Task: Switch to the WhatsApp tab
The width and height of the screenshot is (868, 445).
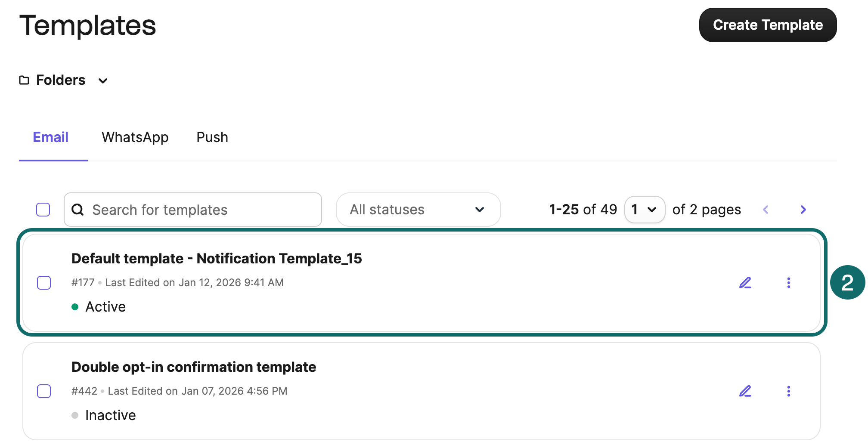Action: point(135,137)
